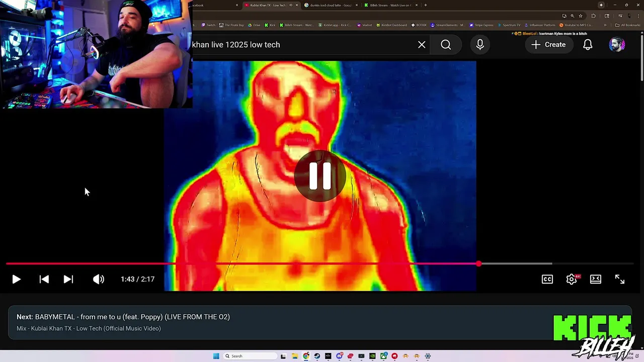Open the Twitch bookmark
Image resolution: width=644 pixels, height=362 pixels.
point(208,25)
